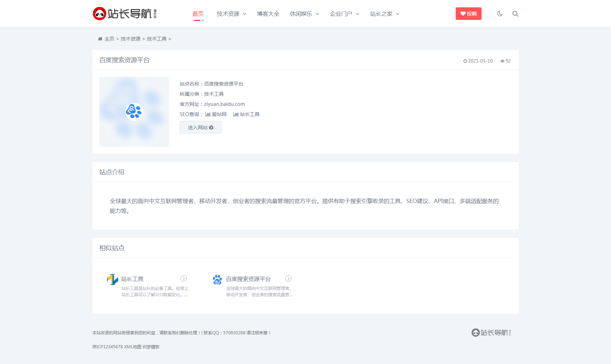This screenshot has width=611, height=364.
Task: Click the 站点介绍 section heading
Action: [x=112, y=172]
